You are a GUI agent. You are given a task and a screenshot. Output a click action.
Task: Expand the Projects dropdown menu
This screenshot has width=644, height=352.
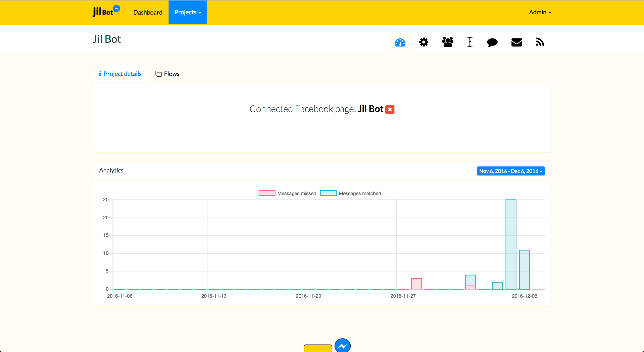(x=188, y=12)
